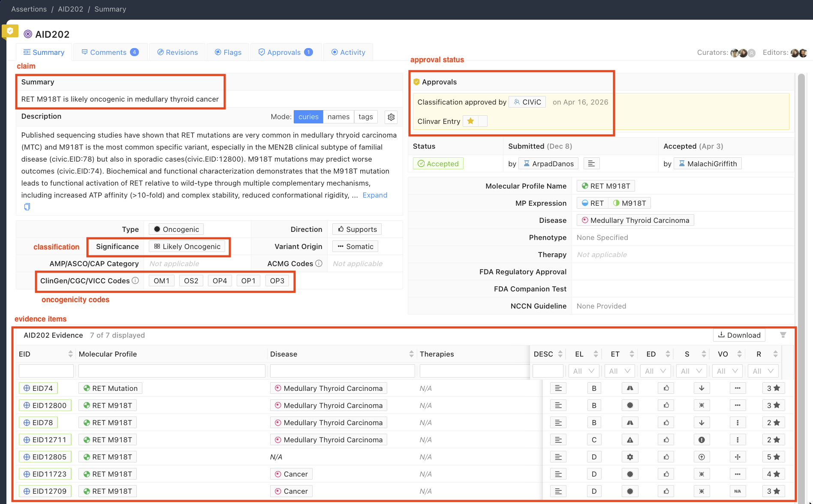813x504 pixels.
Task: Open the Approvals tab
Action: (x=286, y=52)
